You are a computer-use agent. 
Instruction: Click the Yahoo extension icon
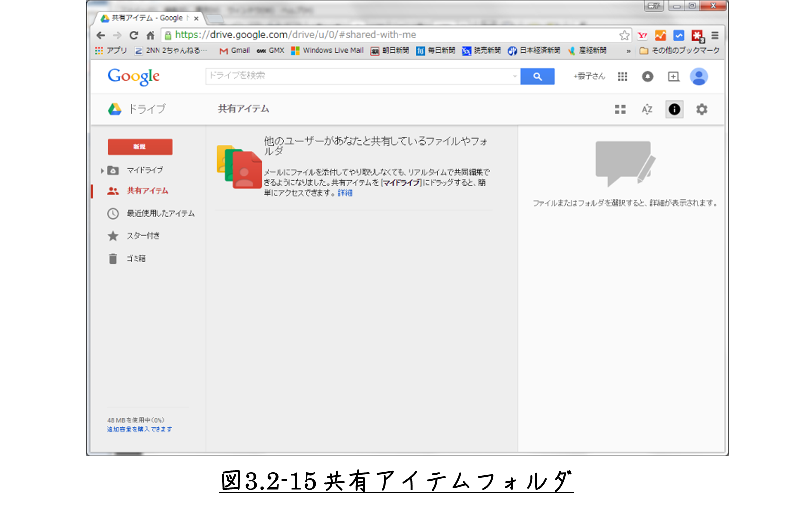coord(642,35)
